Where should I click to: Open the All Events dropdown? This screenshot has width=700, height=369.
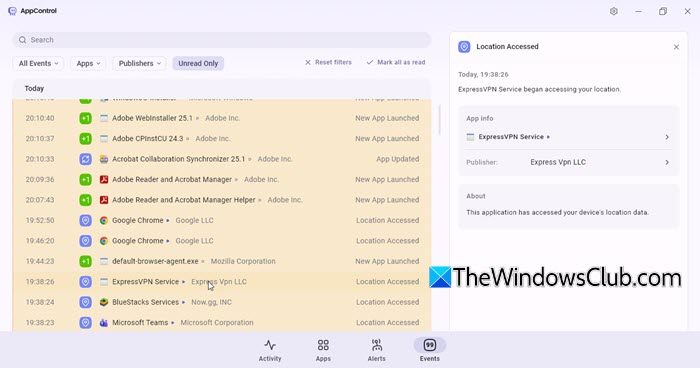pos(38,63)
